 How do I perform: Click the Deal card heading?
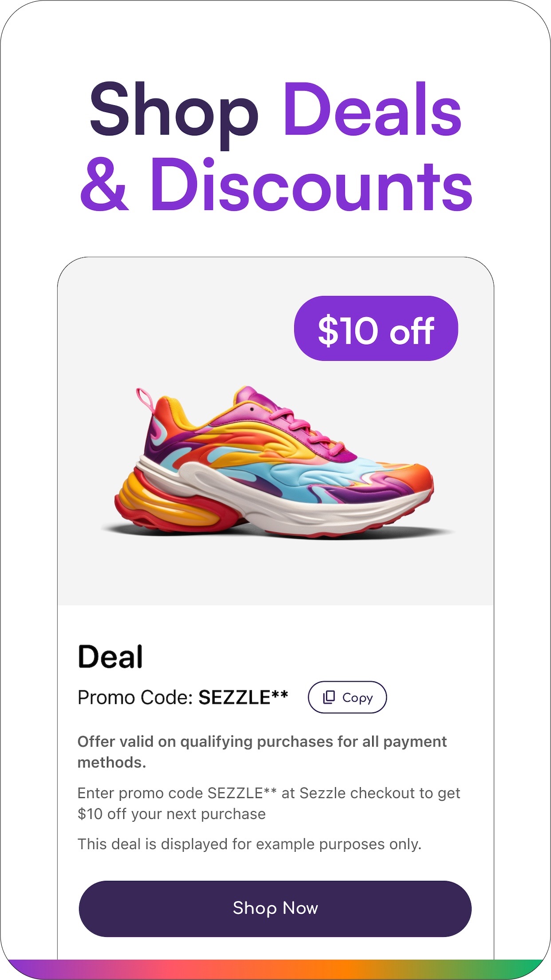(x=110, y=657)
